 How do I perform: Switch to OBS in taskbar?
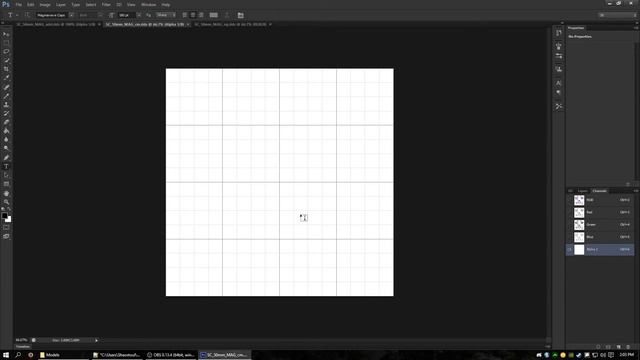coord(171,355)
